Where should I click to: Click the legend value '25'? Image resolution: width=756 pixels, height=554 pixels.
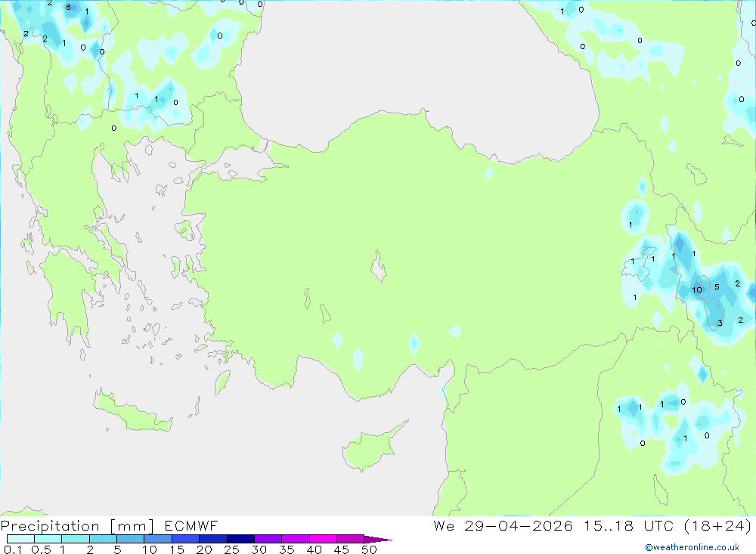point(231,549)
